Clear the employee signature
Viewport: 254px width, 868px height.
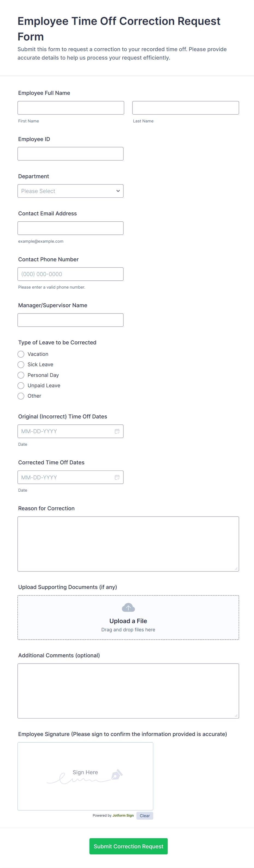(x=144, y=816)
